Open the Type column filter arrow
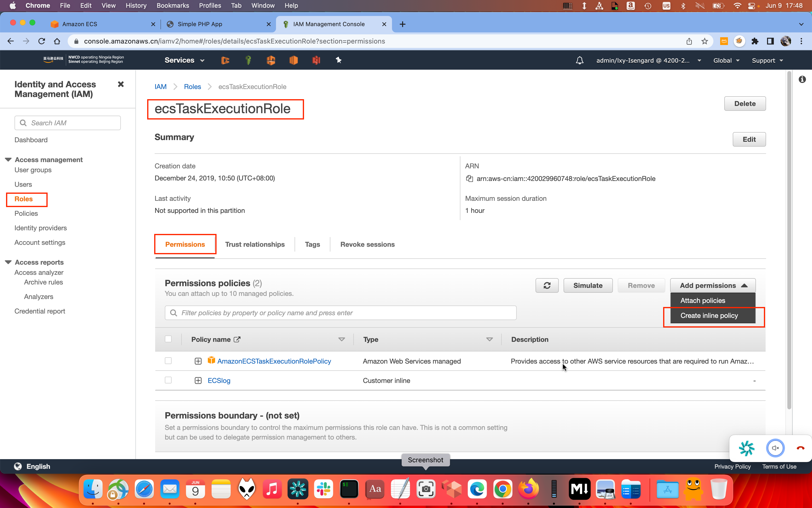Viewport: 812px width, 508px height. click(x=489, y=339)
